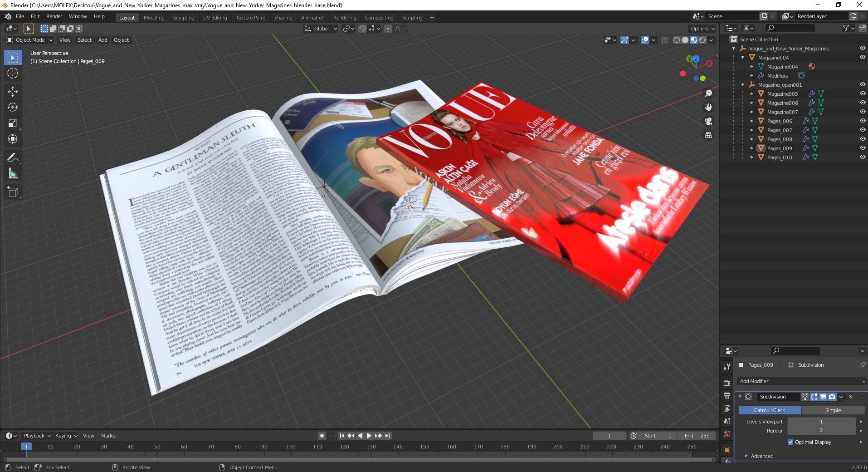Viewport: 868px width, 472px height.
Task: Select Catmull-Clark subdivision type
Action: pos(770,410)
